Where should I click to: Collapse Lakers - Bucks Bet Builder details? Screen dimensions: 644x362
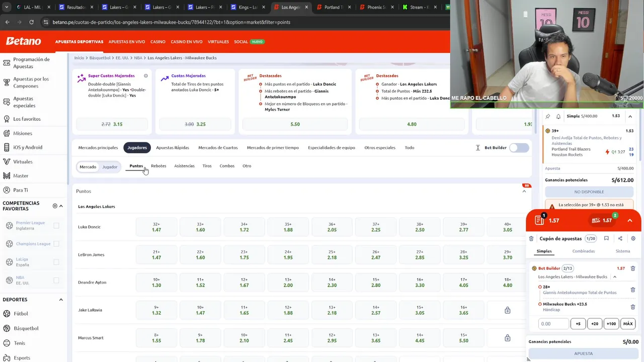pyautogui.click(x=614, y=277)
